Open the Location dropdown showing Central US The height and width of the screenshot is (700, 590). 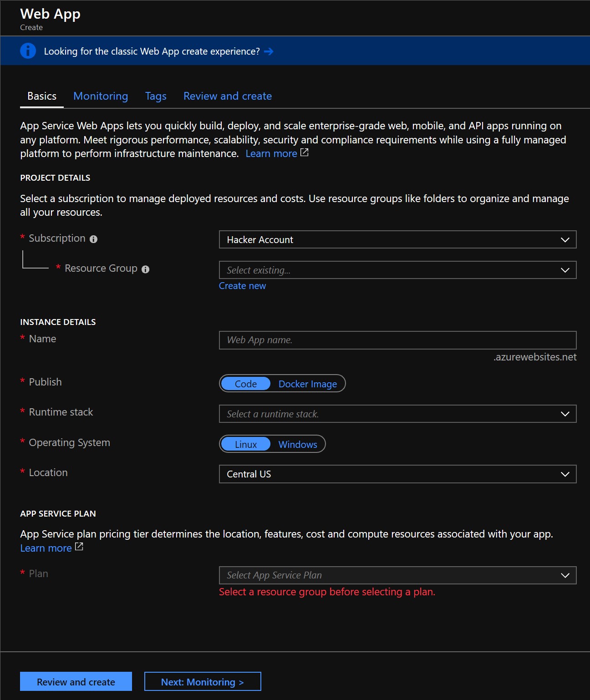(397, 474)
